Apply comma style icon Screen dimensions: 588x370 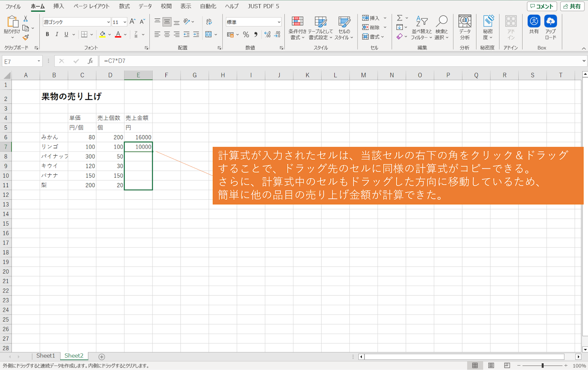tap(256, 35)
